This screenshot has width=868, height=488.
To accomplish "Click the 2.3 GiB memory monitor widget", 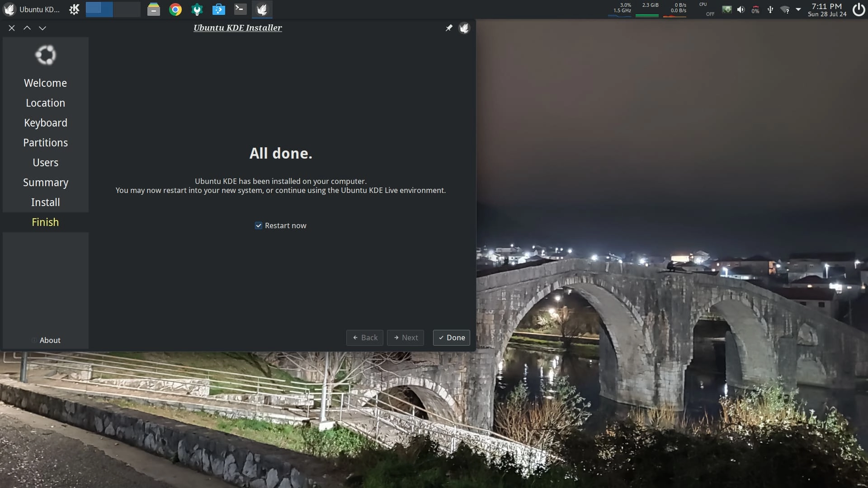I will pos(647,9).
